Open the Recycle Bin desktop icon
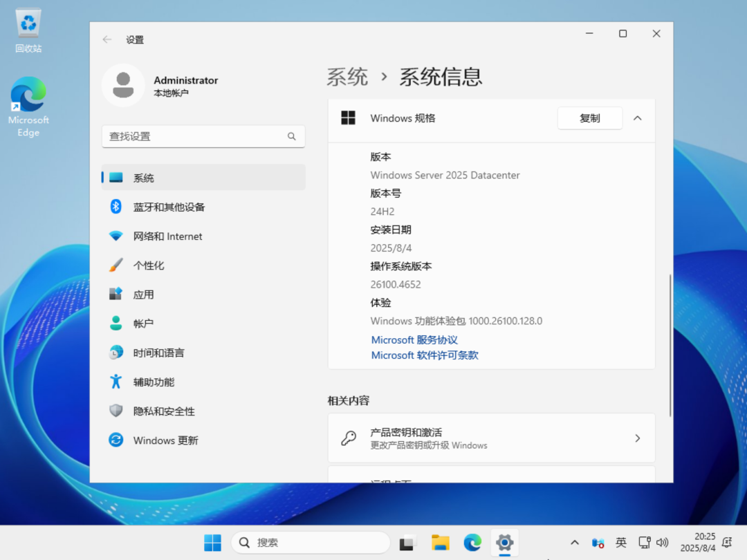 (x=28, y=30)
